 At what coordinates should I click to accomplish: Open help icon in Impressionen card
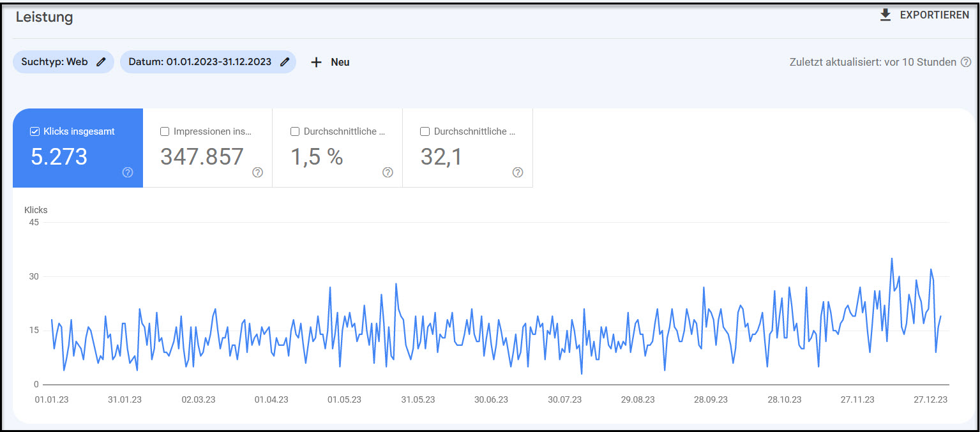tap(257, 172)
